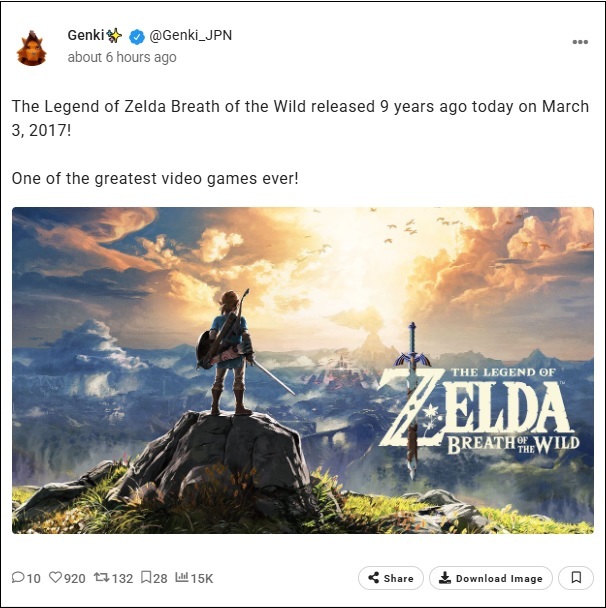Click the blue verified badge checkmark
This screenshot has width=606, height=608.
click(x=136, y=37)
